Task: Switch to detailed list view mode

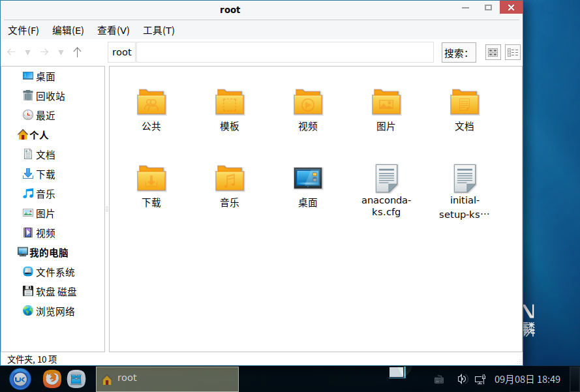Action: coord(513,53)
